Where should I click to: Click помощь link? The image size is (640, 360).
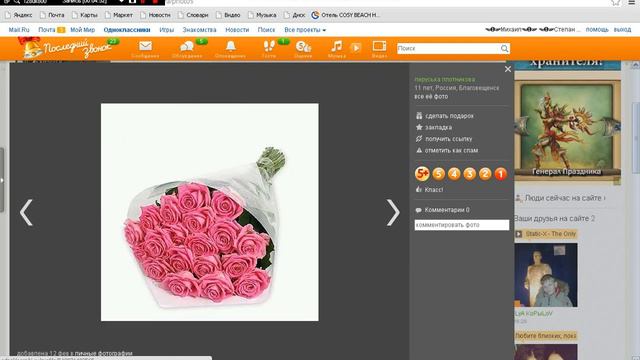click(x=597, y=29)
